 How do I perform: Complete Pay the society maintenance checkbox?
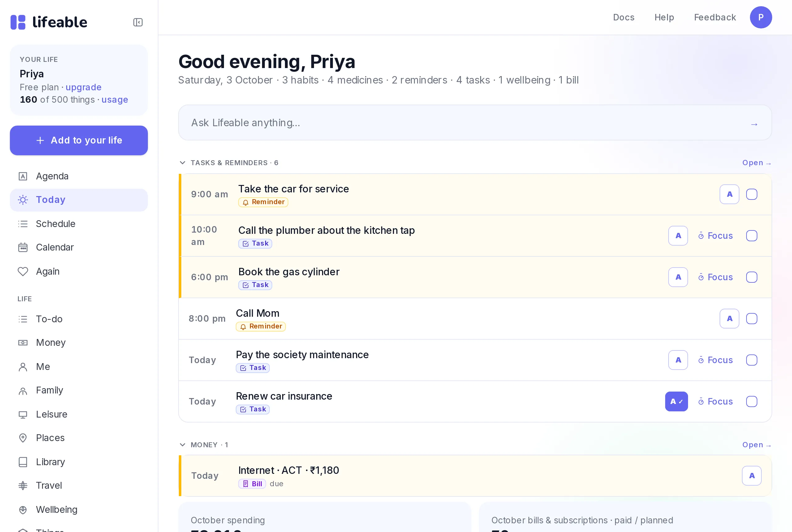[751, 360]
